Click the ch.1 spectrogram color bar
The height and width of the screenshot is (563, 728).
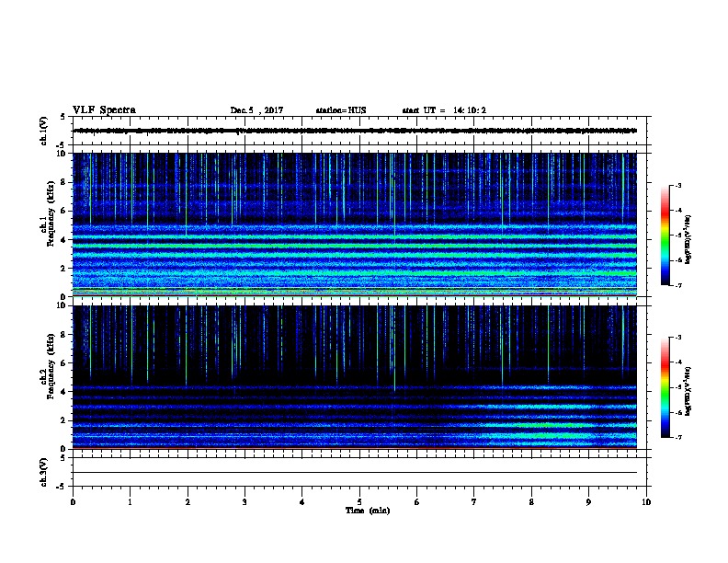[665, 236]
